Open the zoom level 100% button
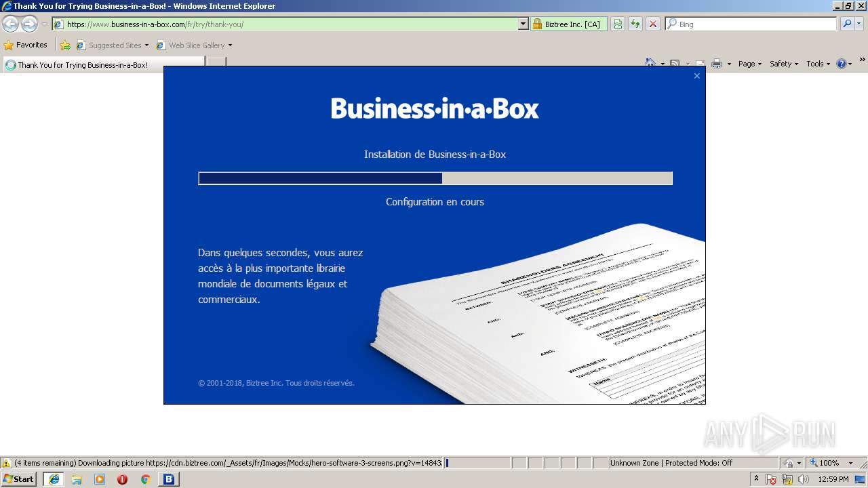 (x=824, y=463)
